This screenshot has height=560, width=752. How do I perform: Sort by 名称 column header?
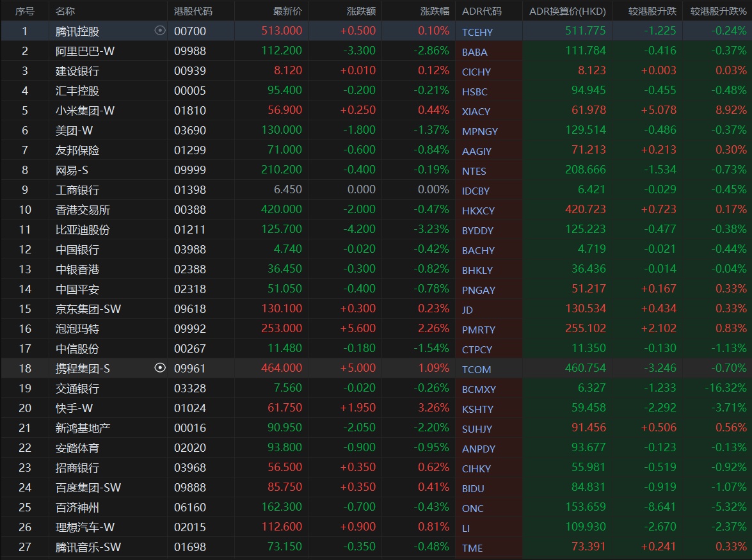[x=65, y=11]
